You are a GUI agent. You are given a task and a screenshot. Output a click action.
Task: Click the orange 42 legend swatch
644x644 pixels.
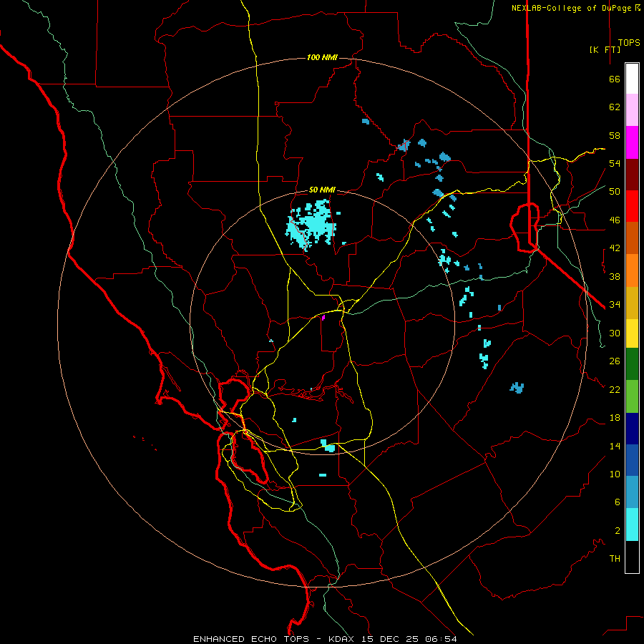[632, 270]
